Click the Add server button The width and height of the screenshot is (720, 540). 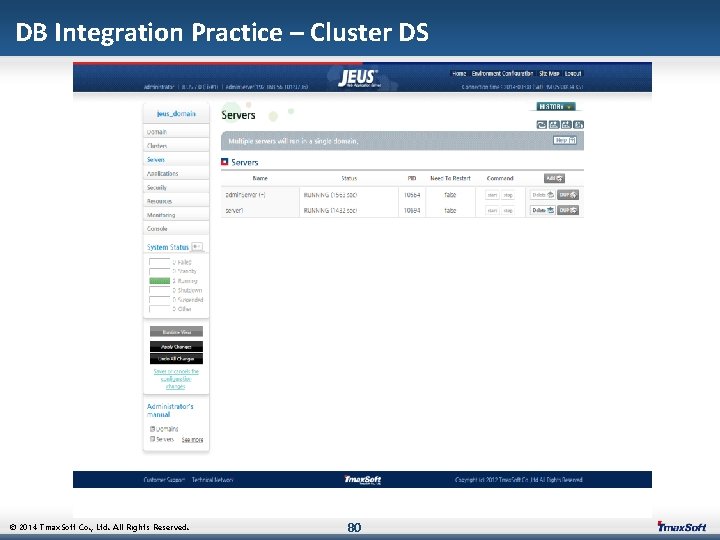[x=554, y=178]
